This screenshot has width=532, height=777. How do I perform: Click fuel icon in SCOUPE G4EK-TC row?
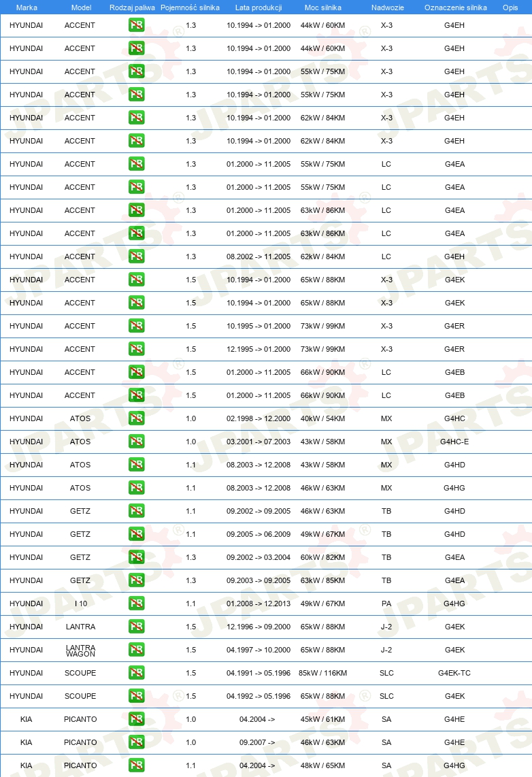tap(137, 672)
